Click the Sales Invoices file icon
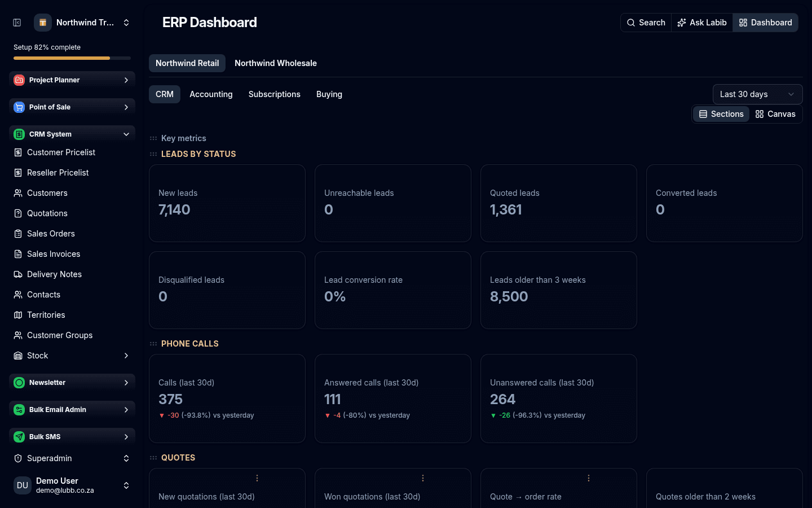This screenshot has width=812, height=508. 18,254
